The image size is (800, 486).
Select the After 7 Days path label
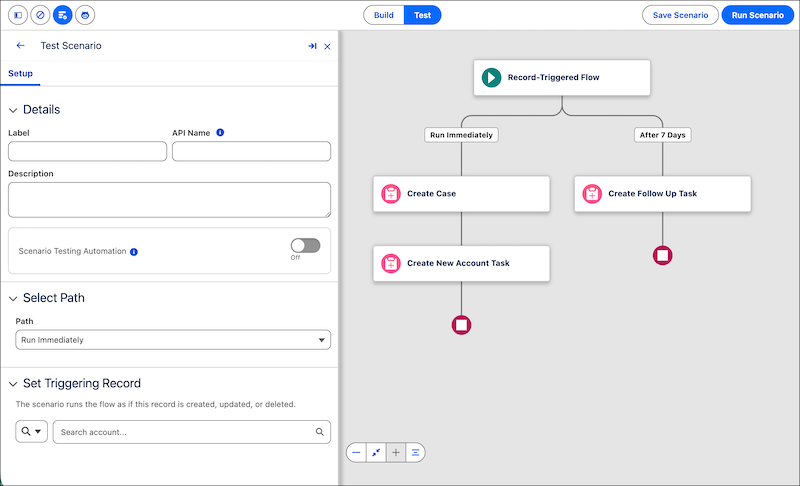[x=662, y=135]
